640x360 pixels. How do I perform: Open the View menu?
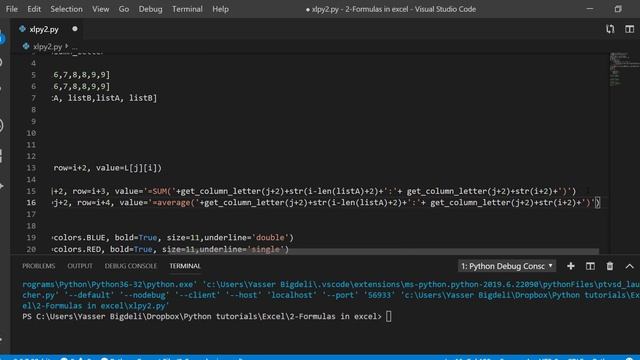coord(100,9)
